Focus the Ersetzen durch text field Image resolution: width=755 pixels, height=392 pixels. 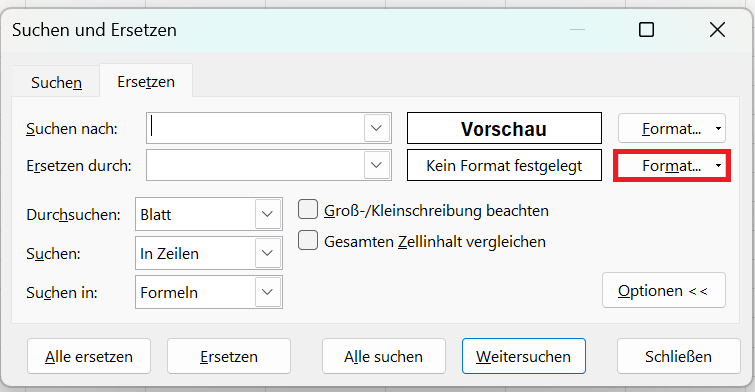pyautogui.click(x=255, y=165)
